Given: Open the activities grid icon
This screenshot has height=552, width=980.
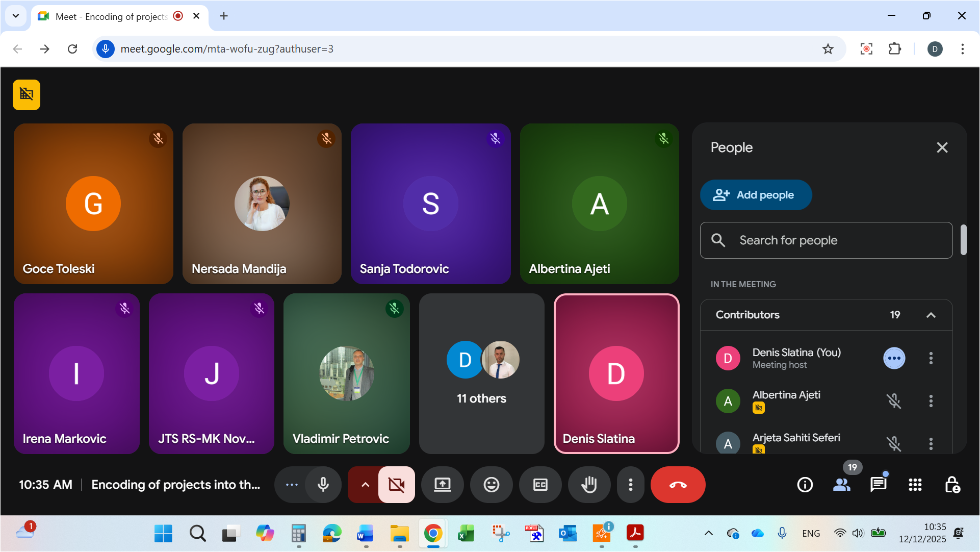Looking at the screenshot, I should coord(915,485).
